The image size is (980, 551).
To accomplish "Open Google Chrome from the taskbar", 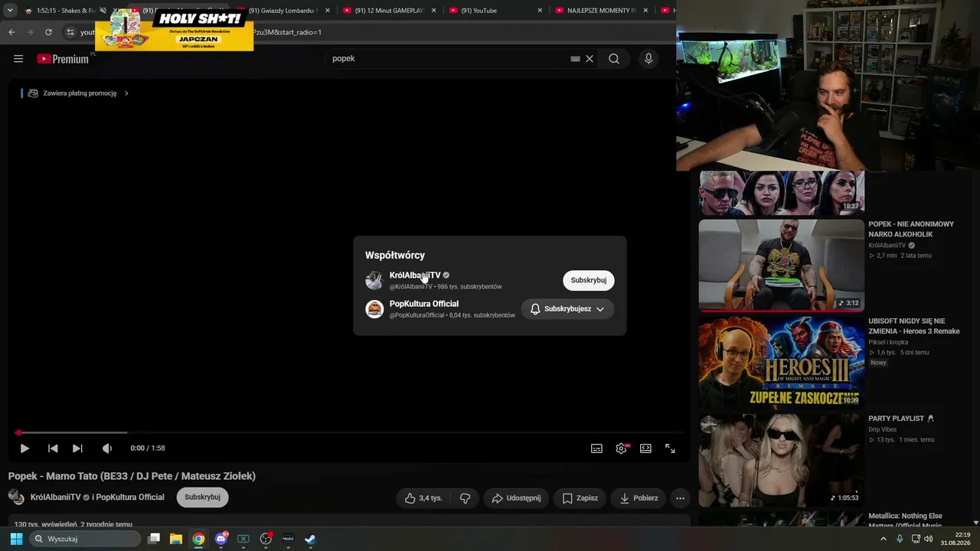I will point(198,539).
